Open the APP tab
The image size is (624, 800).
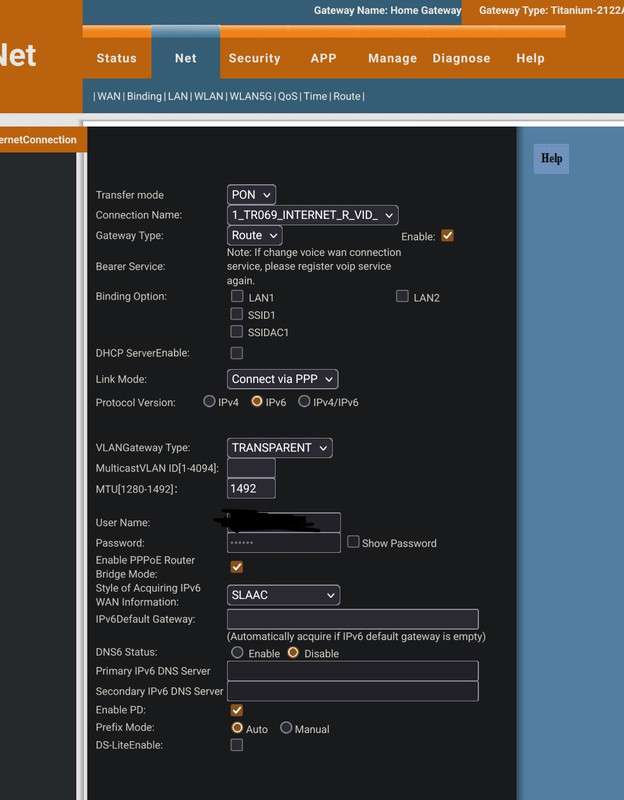pos(323,58)
